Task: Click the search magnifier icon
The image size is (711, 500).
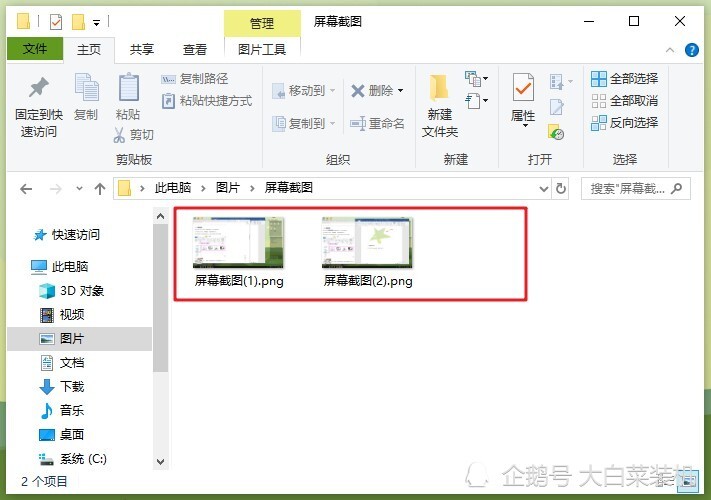Action: [x=677, y=188]
